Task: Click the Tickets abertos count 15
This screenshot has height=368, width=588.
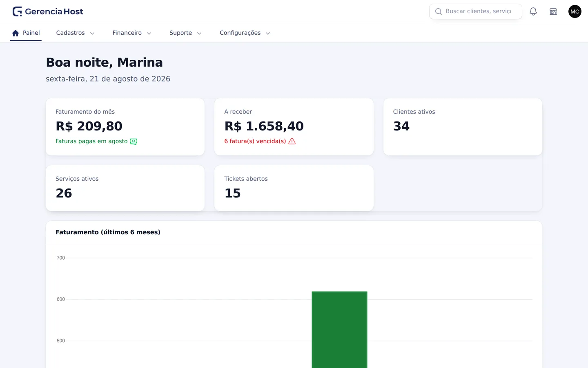Action: [233, 193]
